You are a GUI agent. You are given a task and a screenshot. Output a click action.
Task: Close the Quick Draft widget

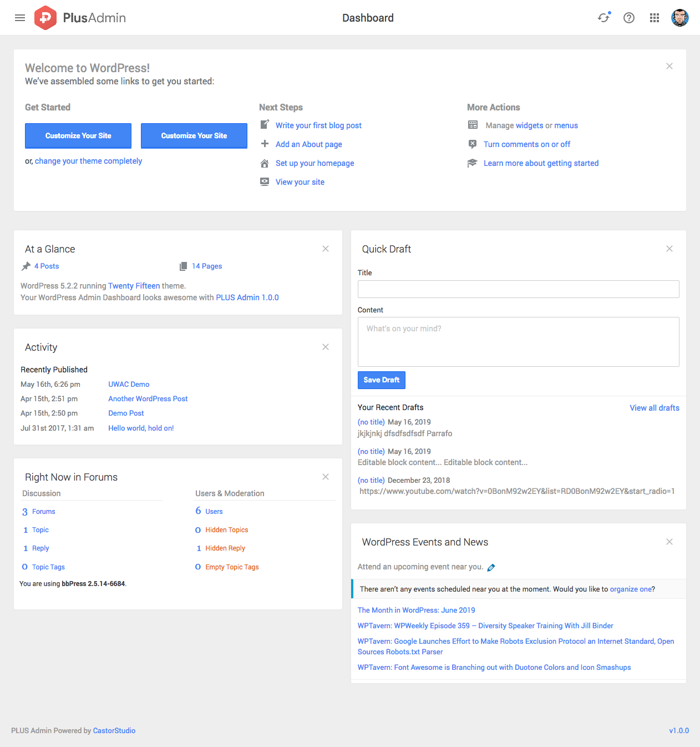click(669, 249)
